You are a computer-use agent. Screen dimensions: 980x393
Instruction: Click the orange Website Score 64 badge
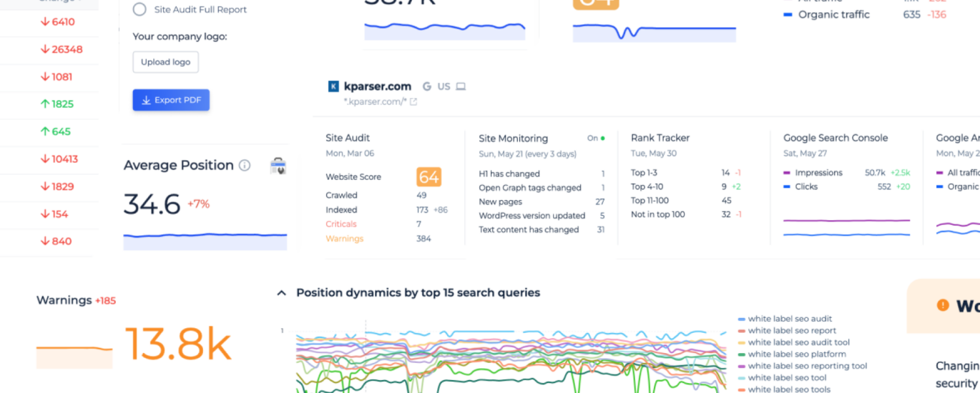coord(429,176)
